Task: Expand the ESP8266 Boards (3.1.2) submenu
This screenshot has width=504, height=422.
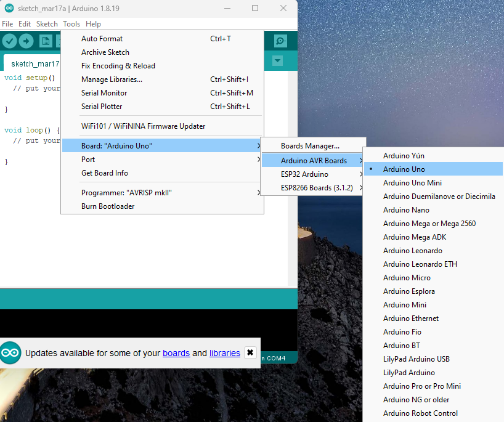Action: coord(313,188)
